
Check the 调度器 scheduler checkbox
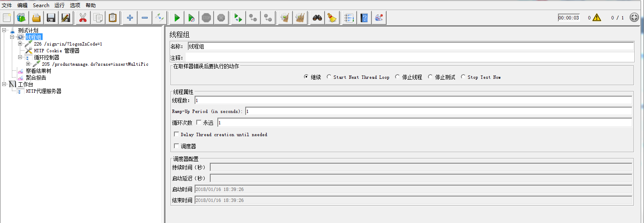(x=177, y=146)
